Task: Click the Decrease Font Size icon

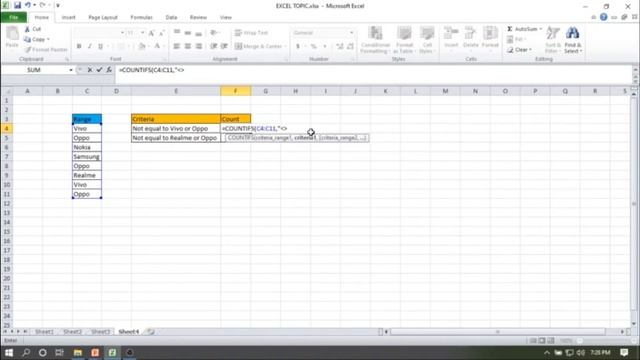Action: pos(162,33)
